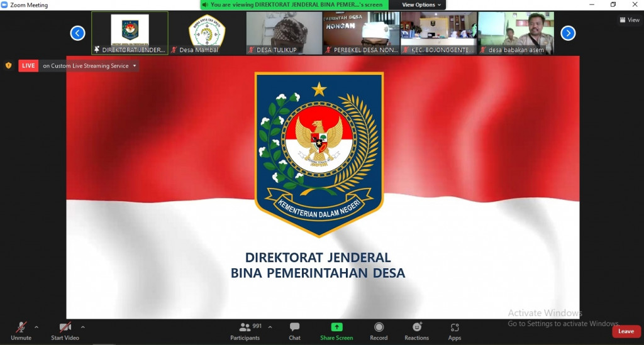Screen dimensions: 644x345
Task: Select PERBEKEL DESA NON... thumbnail
Action: pos(362,33)
